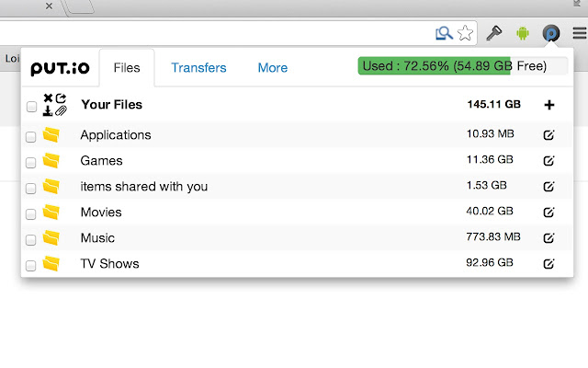Bookmark page with the star icon
588x368 pixels.
coord(465,33)
